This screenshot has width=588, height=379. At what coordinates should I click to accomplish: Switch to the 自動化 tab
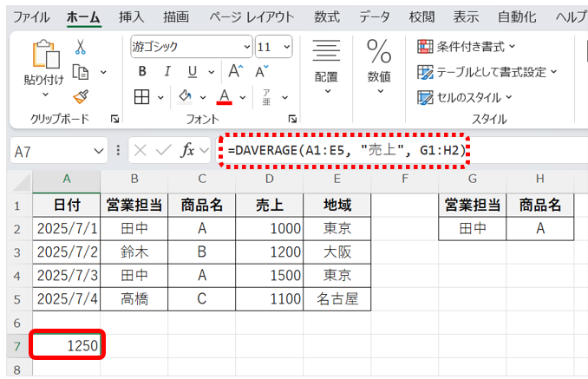click(517, 17)
